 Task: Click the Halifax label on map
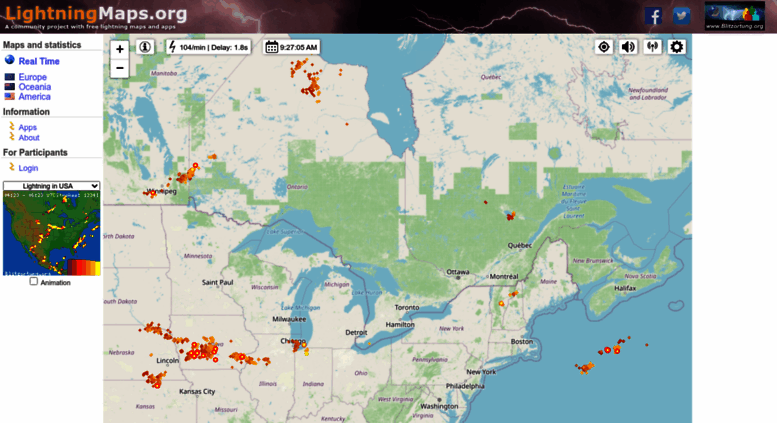point(625,288)
